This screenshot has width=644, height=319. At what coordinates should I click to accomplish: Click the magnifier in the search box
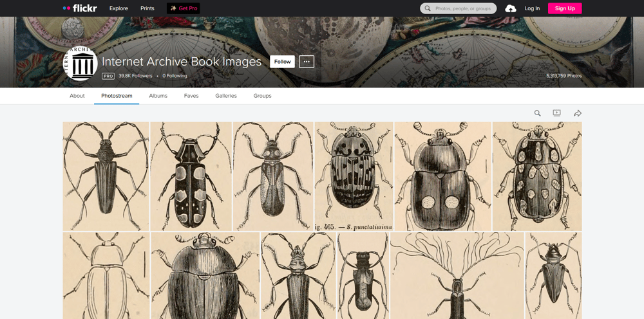pyautogui.click(x=428, y=8)
